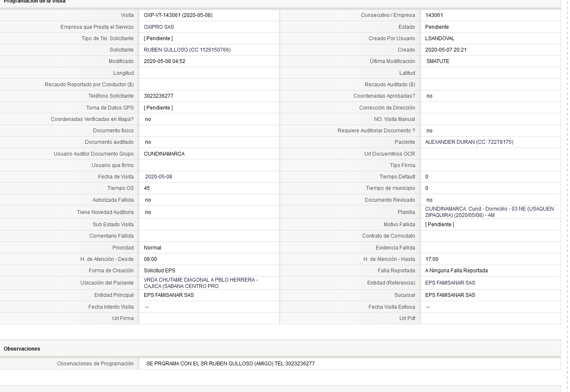Click last modifier SMATUTE
570x392 pixels.
pos(438,61)
